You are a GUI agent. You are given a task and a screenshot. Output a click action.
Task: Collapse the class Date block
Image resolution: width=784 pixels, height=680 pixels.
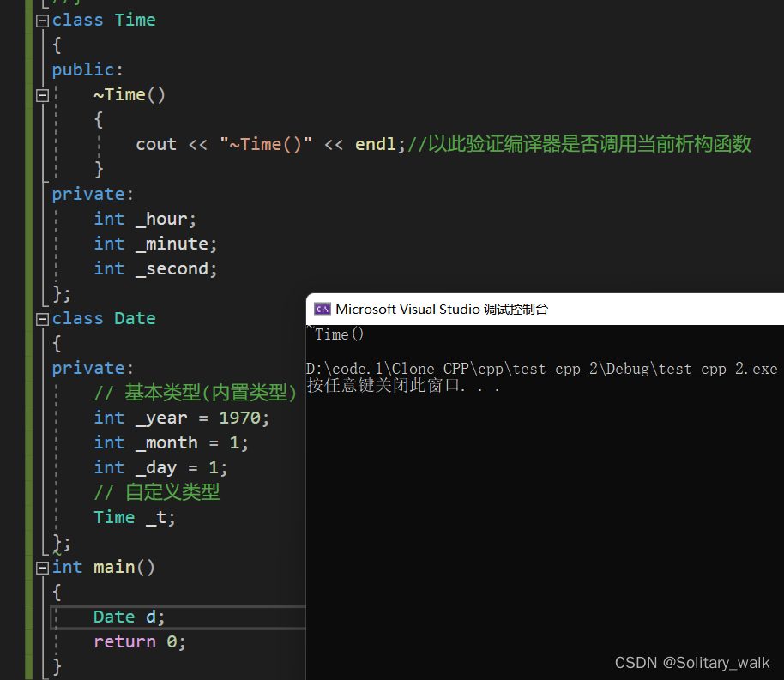click(x=43, y=319)
